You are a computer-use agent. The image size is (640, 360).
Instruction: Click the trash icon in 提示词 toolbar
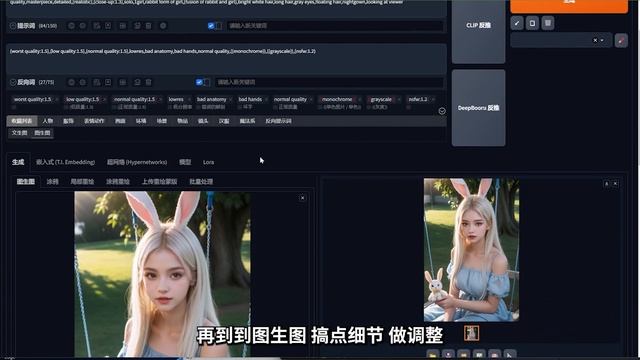149,26
